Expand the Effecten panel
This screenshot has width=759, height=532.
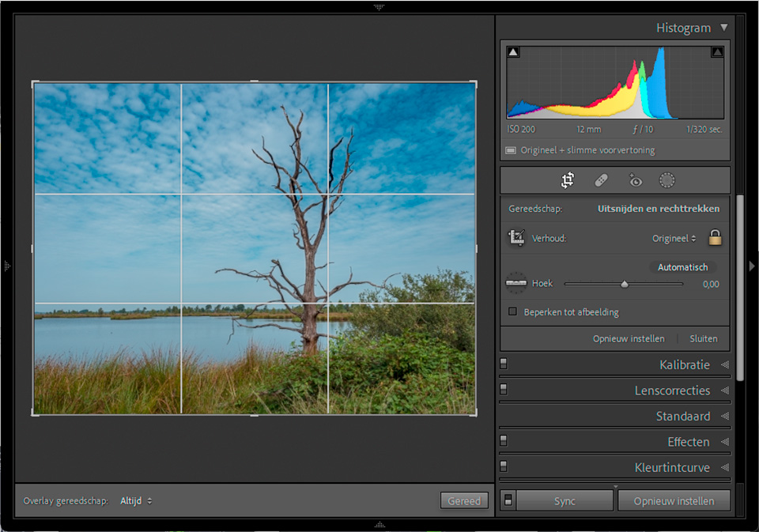tap(725, 441)
